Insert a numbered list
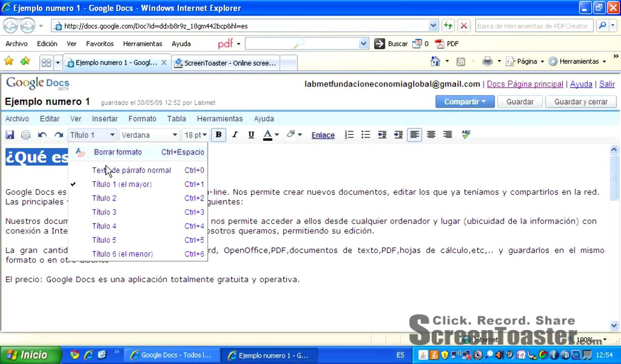 coord(349,134)
